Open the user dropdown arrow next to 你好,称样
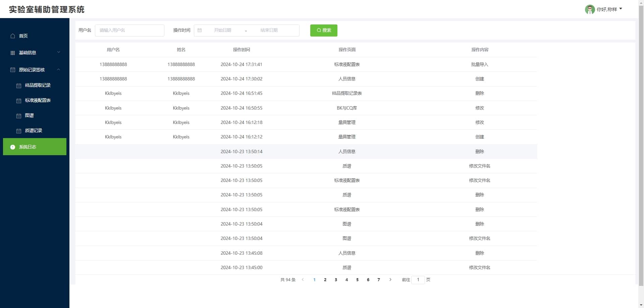Viewport: 644px width, 308px height. point(621,9)
